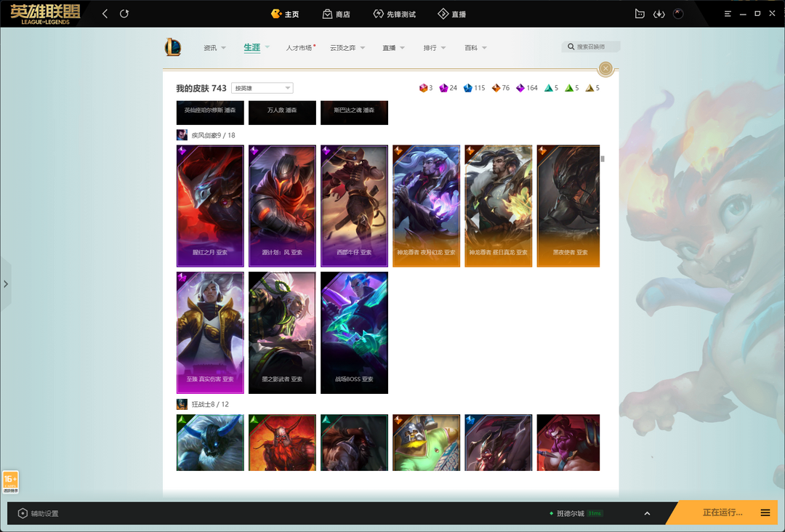
Task: Open the 墨之影武者 亚索 skin
Action: (x=282, y=333)
